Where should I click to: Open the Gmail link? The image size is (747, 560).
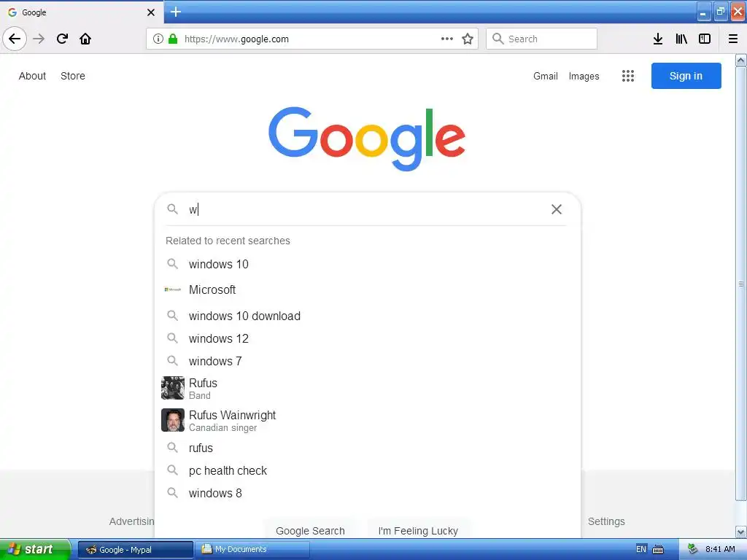[x=546, y=76]
